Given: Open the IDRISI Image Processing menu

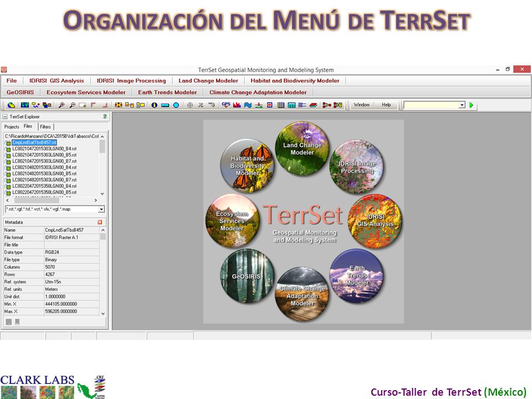Looking at the screenshot, I should tap(131, 81).
